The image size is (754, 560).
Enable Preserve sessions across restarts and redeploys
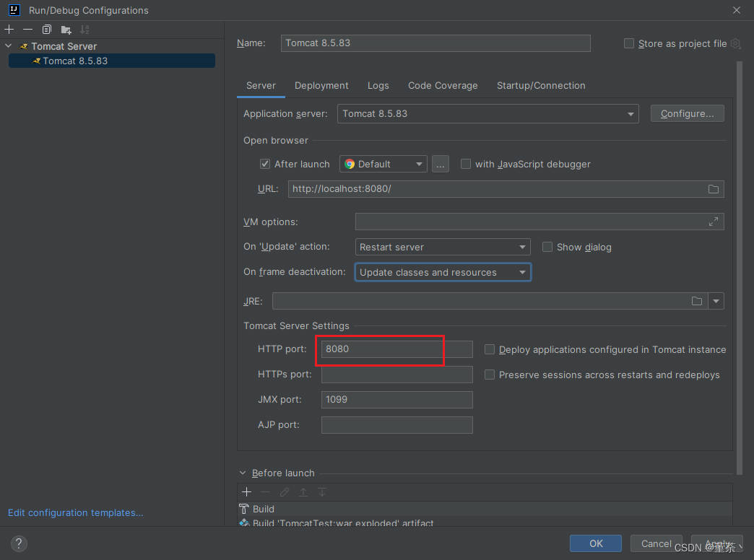489,375
